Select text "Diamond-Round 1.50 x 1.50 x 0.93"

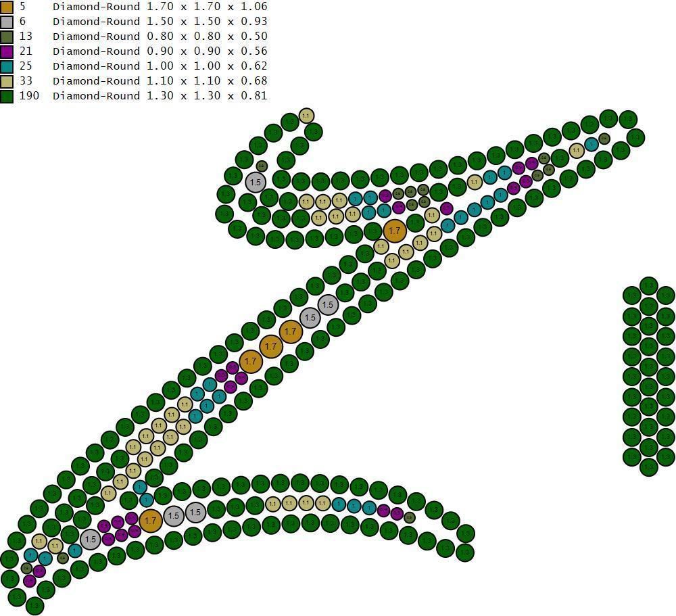[160, 21]
